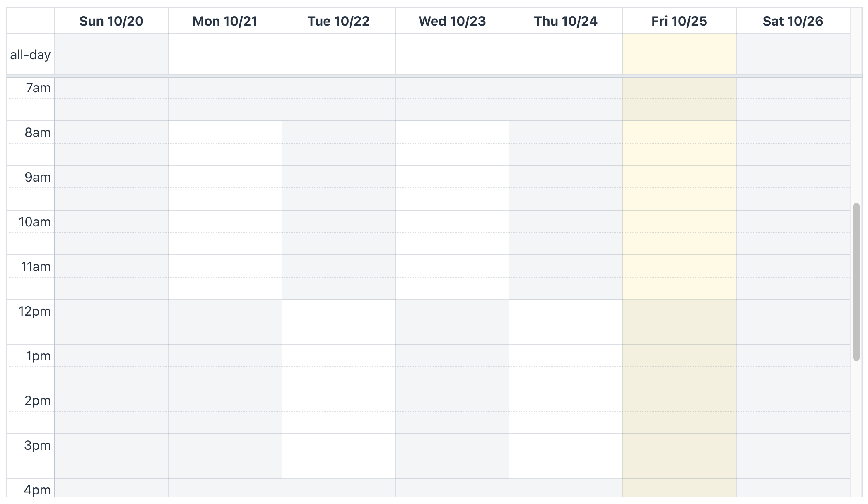This screenshot has height=504, width=868.
Task: Open the Mon 10/21 column header
Action: [x=225, y=21]
